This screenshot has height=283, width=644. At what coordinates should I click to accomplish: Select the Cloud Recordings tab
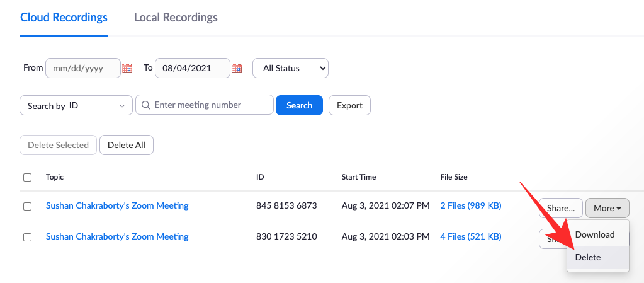64,18
